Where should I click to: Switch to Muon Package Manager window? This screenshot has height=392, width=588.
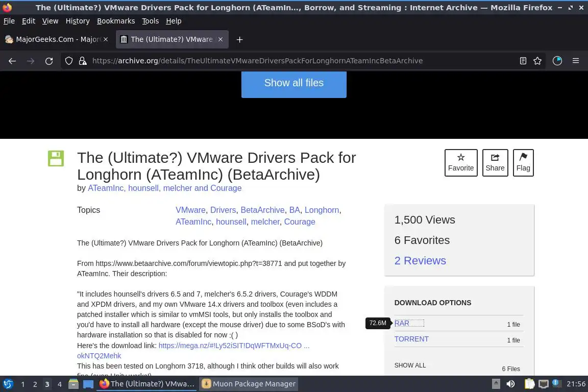click(x=249, y=384)
